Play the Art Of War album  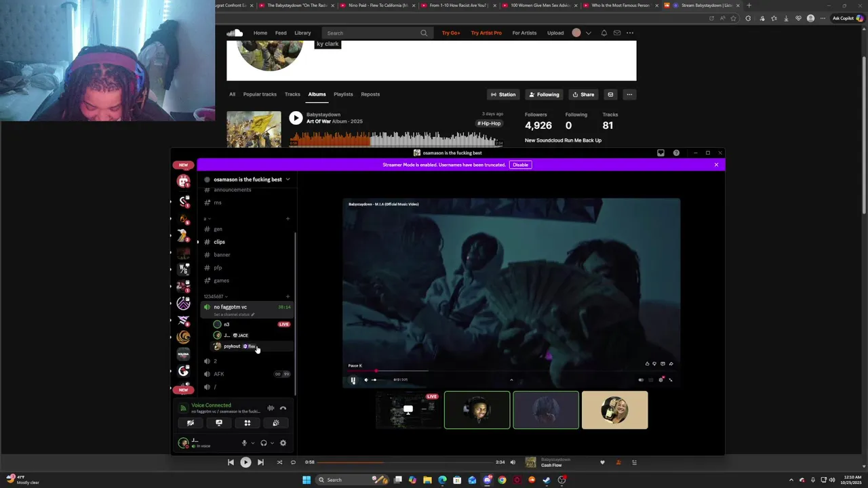[296, 118]
